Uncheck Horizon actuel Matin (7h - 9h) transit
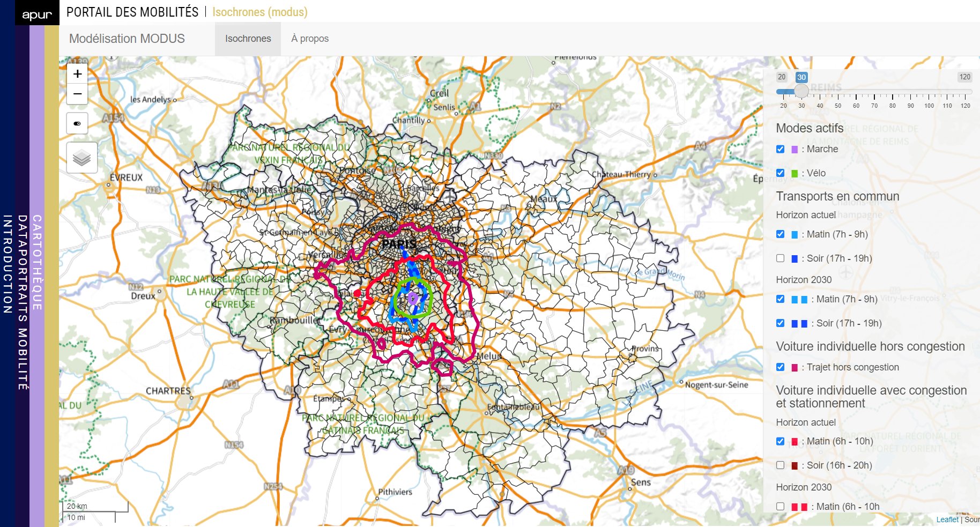Screen dimensions: 980x527 click(x=781, y=234)
